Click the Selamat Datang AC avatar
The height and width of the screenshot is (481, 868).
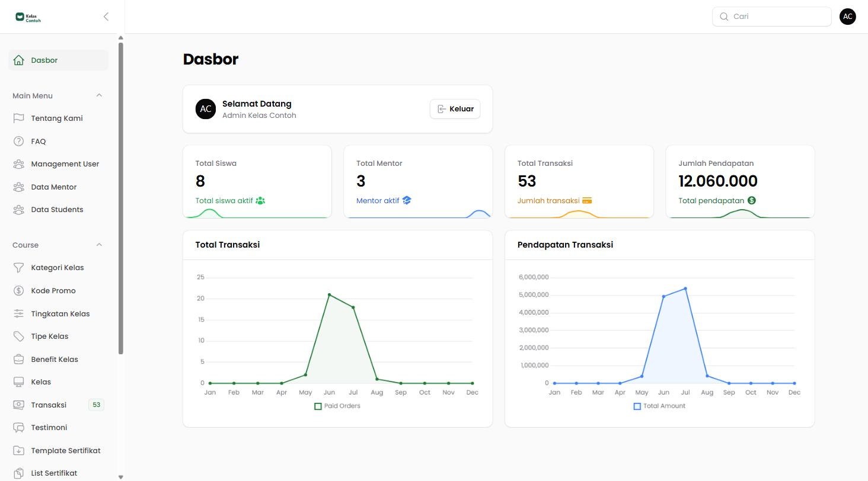[206, 109]
